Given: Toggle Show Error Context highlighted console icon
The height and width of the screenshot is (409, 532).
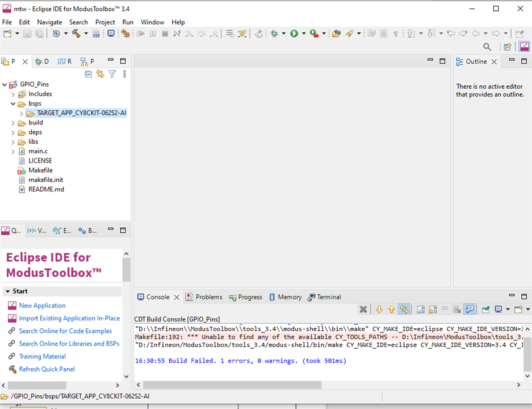Looking at the screenshot, I should 404,309.
